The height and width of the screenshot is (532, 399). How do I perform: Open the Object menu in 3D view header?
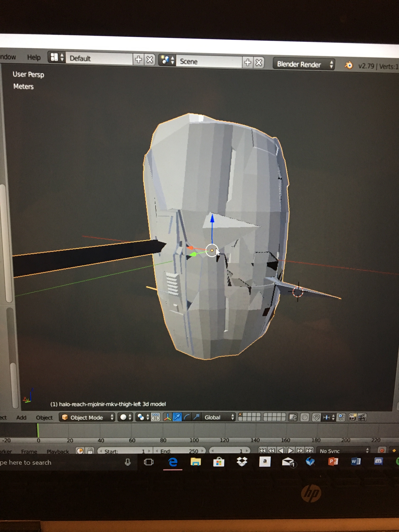(44, 417)
